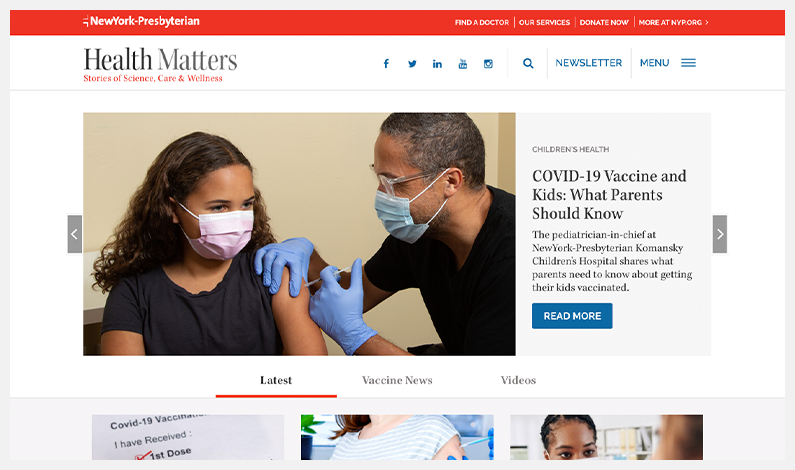Click Find a Doctor link
Viewport: 795px width, 470px height.
[482, 22]
